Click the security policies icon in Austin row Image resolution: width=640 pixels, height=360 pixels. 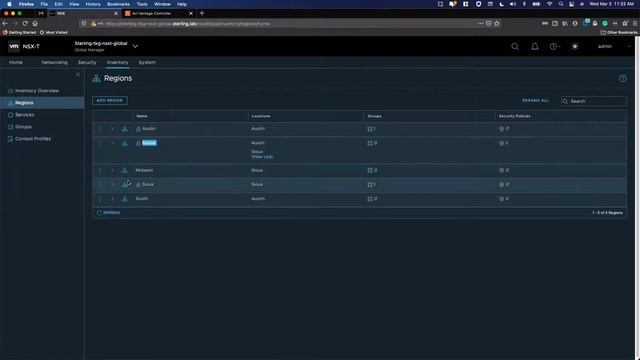click(502, 129)
